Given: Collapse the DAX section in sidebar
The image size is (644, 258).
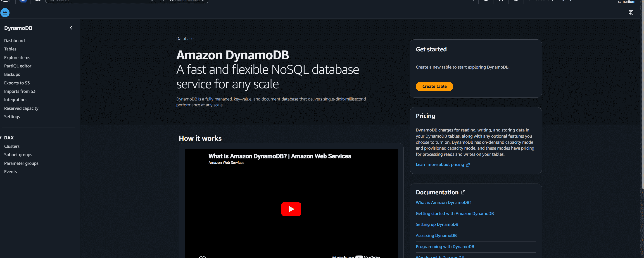Looking at the screenshot, I should pos(1,138).
